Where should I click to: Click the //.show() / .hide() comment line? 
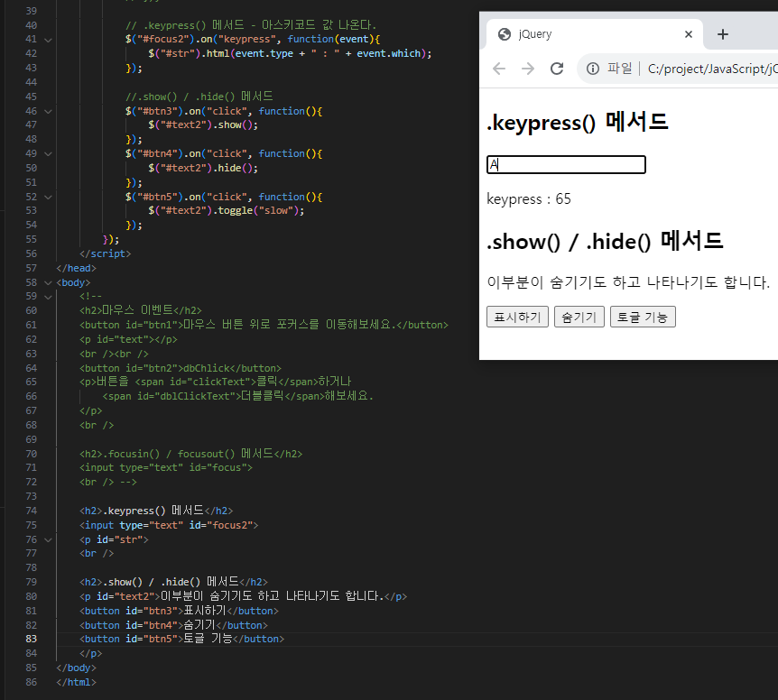(x=199, y=97)
